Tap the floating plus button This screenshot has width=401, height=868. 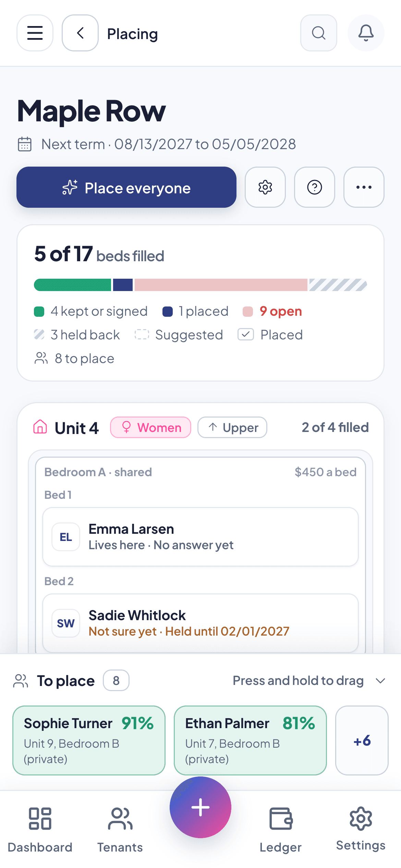click(x=200, y=807)
